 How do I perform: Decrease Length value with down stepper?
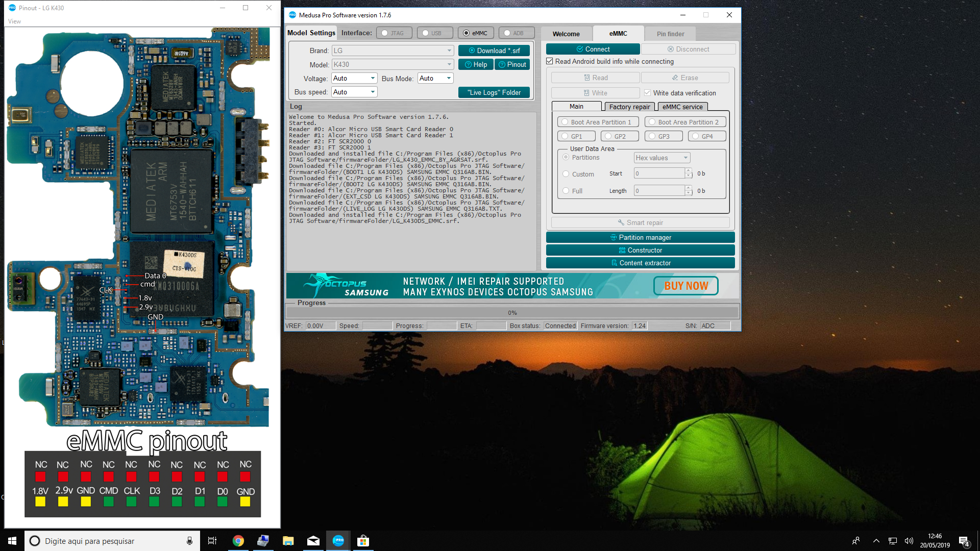pyautogui.click(x=689, y=193)
